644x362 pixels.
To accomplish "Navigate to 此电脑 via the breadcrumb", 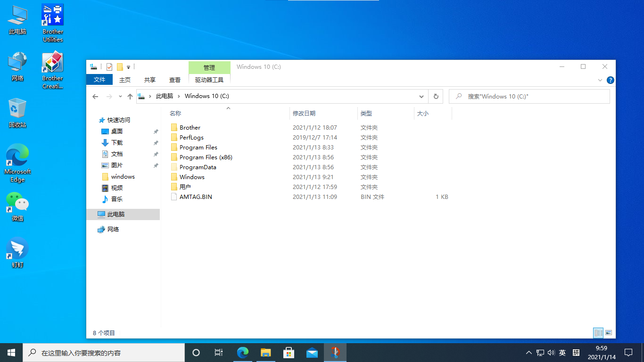I will click(x=164, y=96).
